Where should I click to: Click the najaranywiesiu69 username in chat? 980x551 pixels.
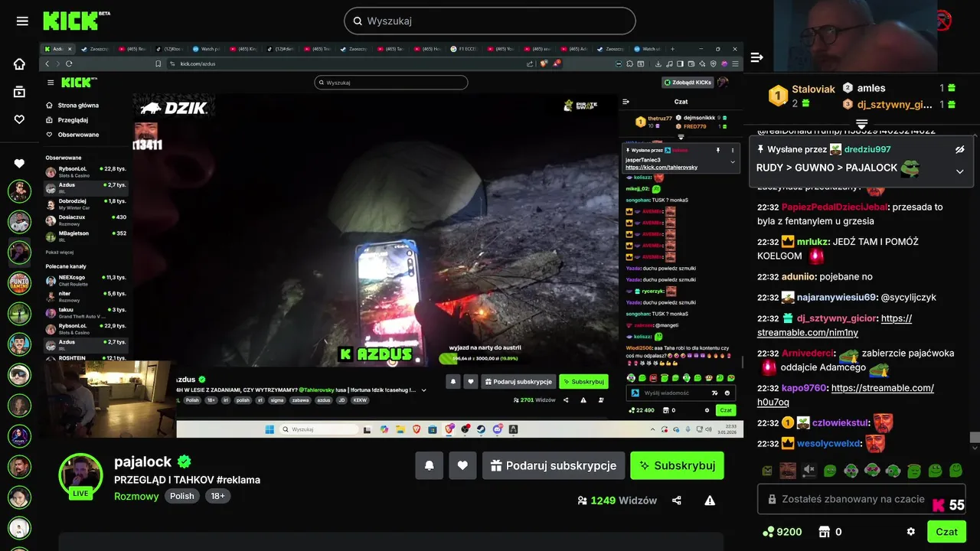pos(836,297)
